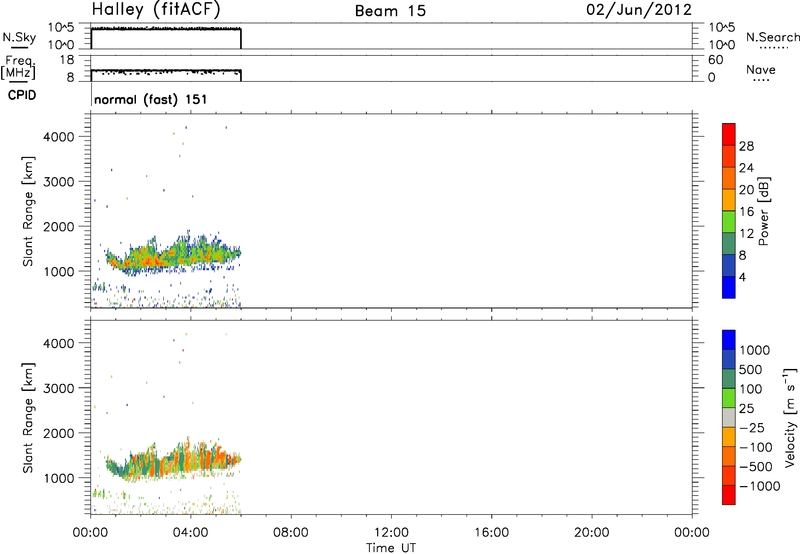Click the 'Nave' legend label
Viewport: 800px width, 554px height.
[x=761, y=69]
